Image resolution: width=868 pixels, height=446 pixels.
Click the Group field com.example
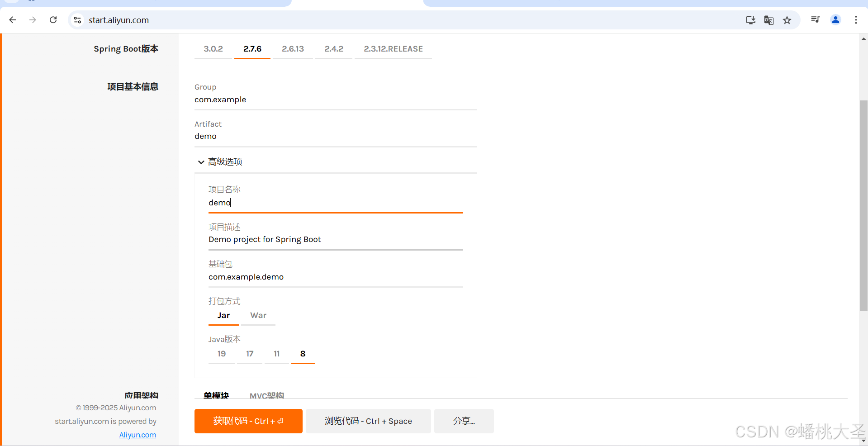click(336, 100)
